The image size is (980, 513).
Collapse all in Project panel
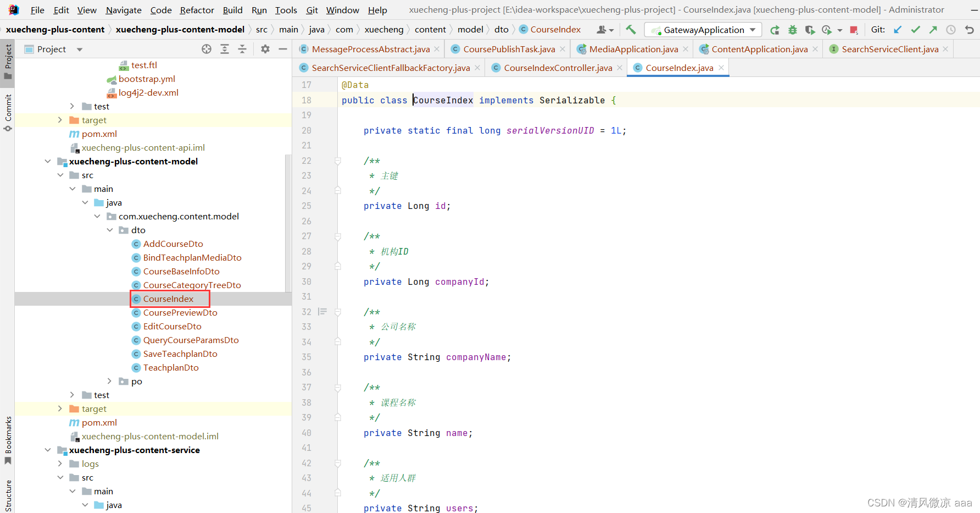[x=242, y=49]
